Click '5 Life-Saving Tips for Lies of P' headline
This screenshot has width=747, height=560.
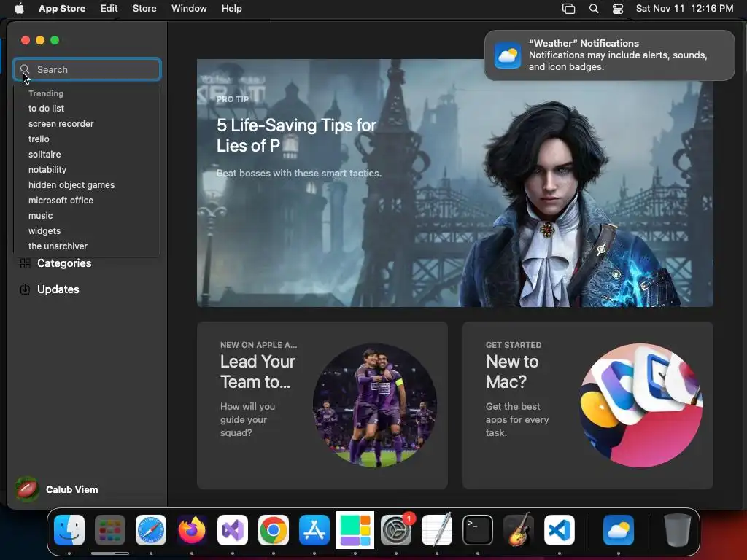(296, 135)
